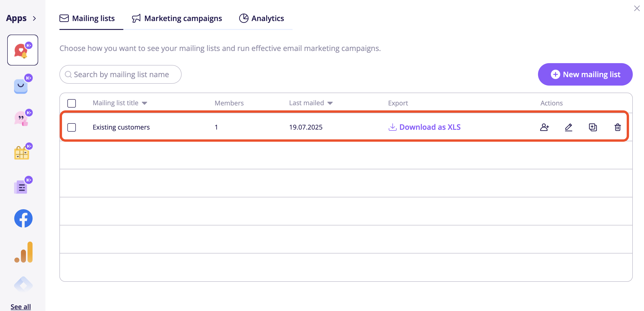
Task: Tick the select-all checkbox in the table header
Action: coord(72,103)
